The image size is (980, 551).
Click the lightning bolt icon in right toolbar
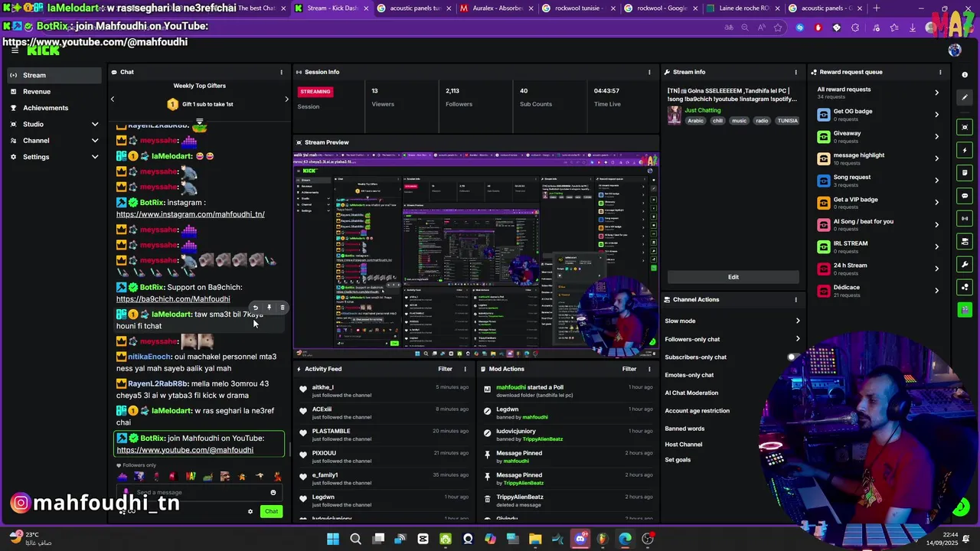coord(965,151)
